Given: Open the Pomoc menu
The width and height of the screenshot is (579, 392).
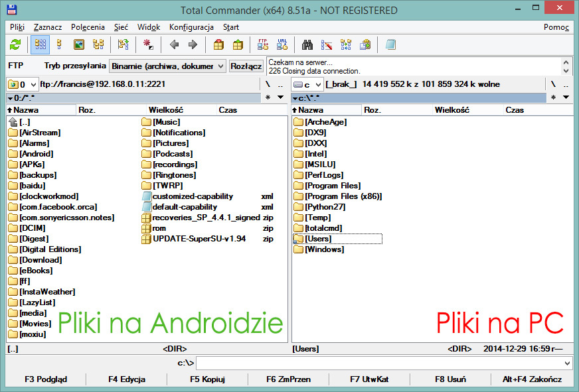Looking at the screenshot, I should 556,27.
